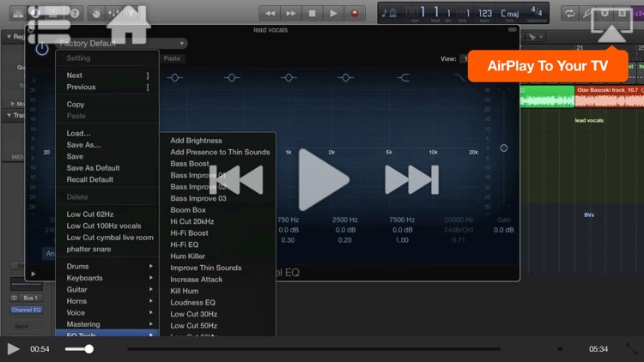Open quick help question mark icon
Viewport: 644px width, 362px height.
click(75, 14)
